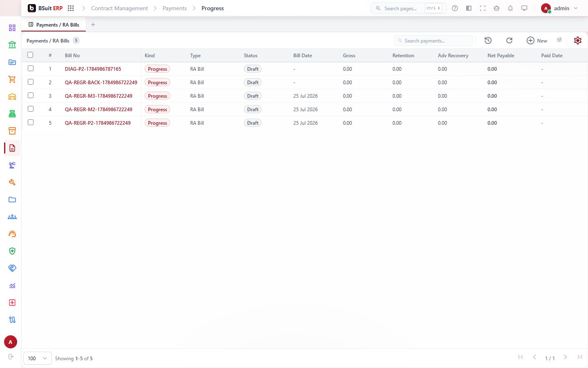Open bill QA-REGR-BACK-1784986722249 link

pos(101,83)
